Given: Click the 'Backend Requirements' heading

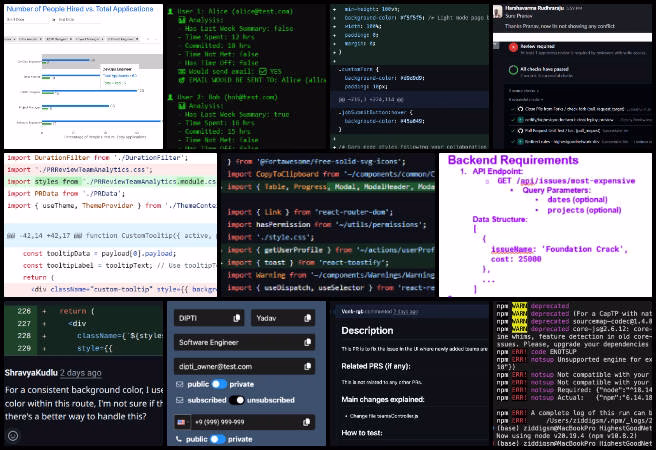Looking at the screenshot, I should pyautogui.click(x=513, y=160).
